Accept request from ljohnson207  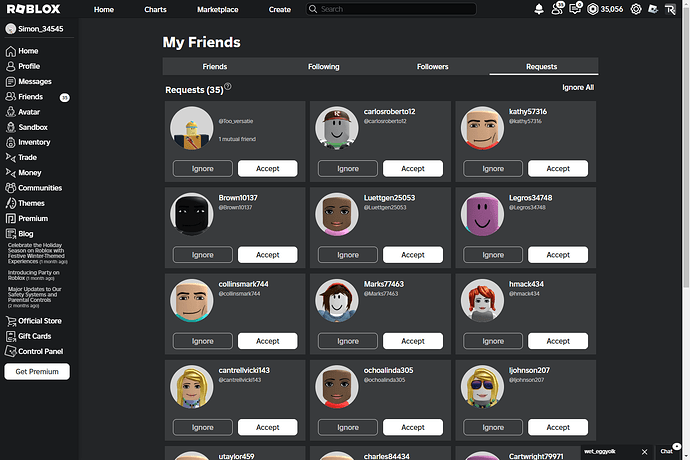pyautogui.click(x=558, y=427)
